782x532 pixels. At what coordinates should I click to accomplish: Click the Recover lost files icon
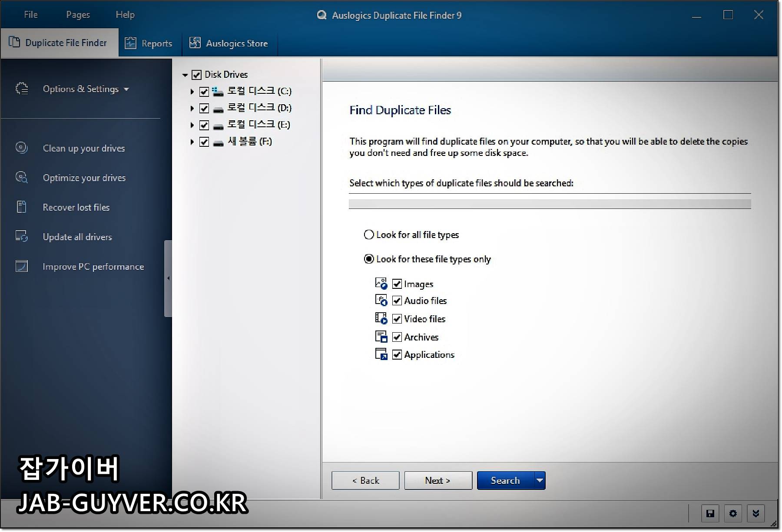pos(21,207)
